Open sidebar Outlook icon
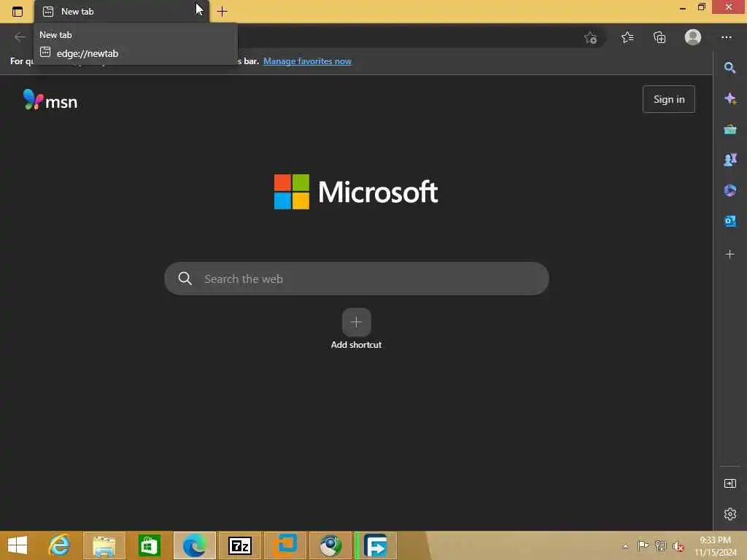The height and width of the screenshot is (560, 747). click(729, 222)
